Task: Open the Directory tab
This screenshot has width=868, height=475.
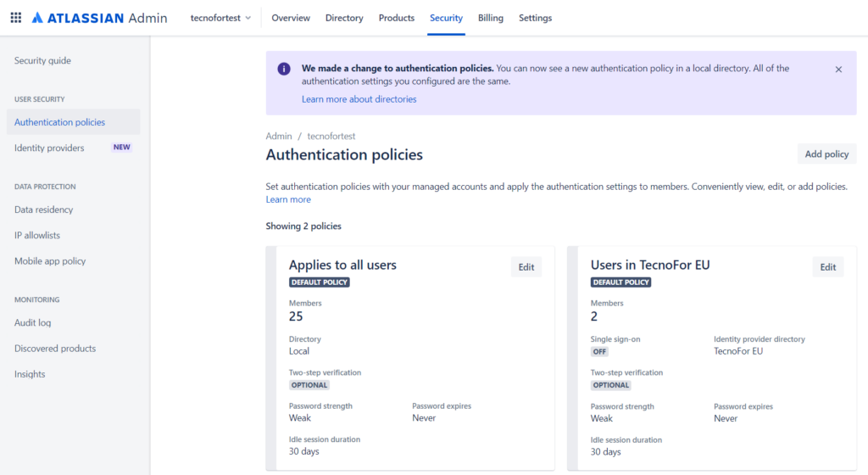Action: [344, 18]
